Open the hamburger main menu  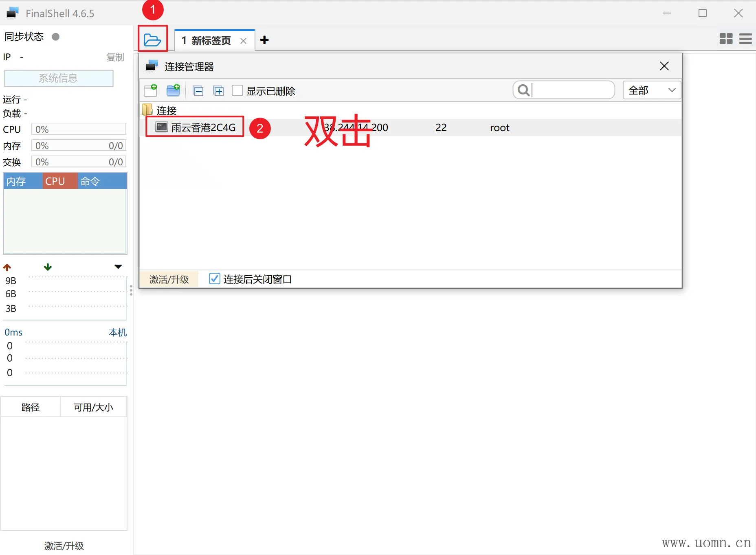[x=745, y=39]
